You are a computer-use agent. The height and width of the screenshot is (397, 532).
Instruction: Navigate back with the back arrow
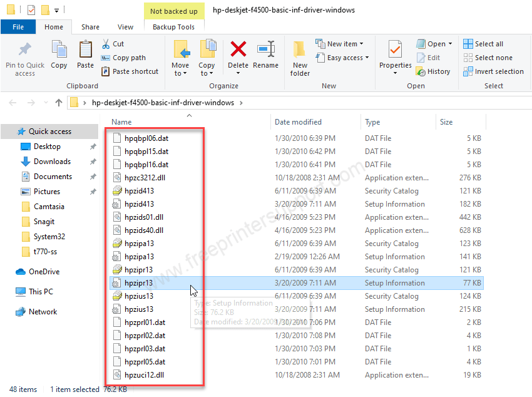click(13, 103)
